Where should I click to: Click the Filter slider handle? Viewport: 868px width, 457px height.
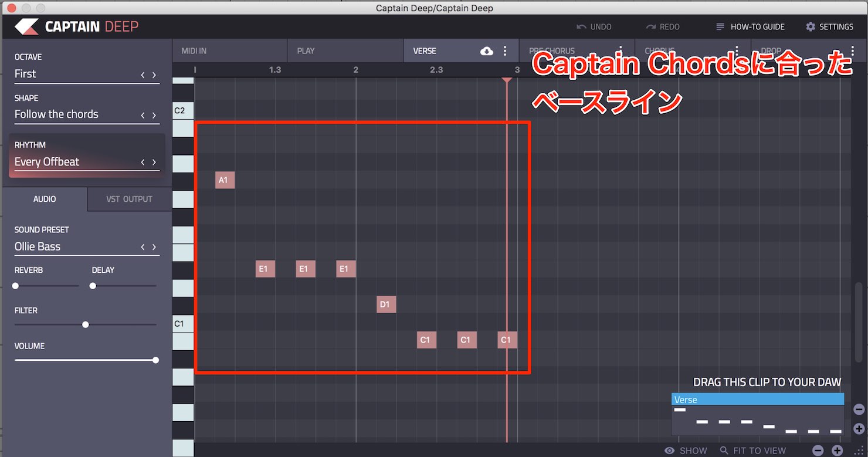(86, 324)
